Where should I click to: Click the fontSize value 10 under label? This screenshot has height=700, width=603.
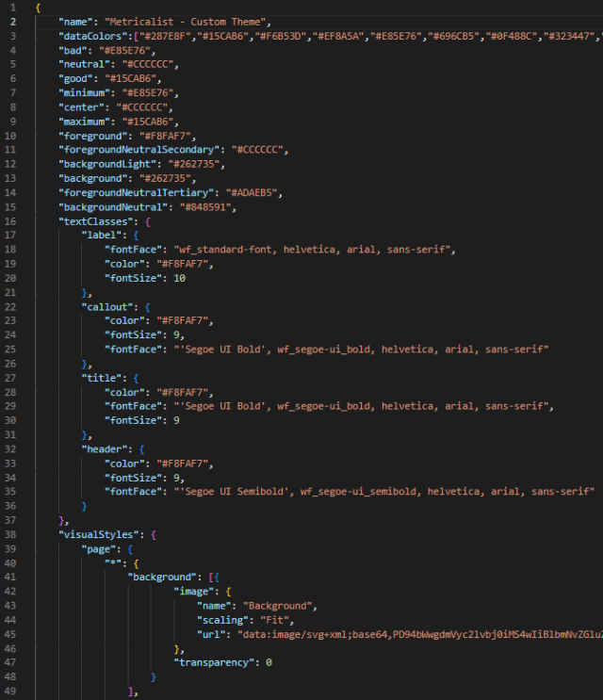coord(180,278)
